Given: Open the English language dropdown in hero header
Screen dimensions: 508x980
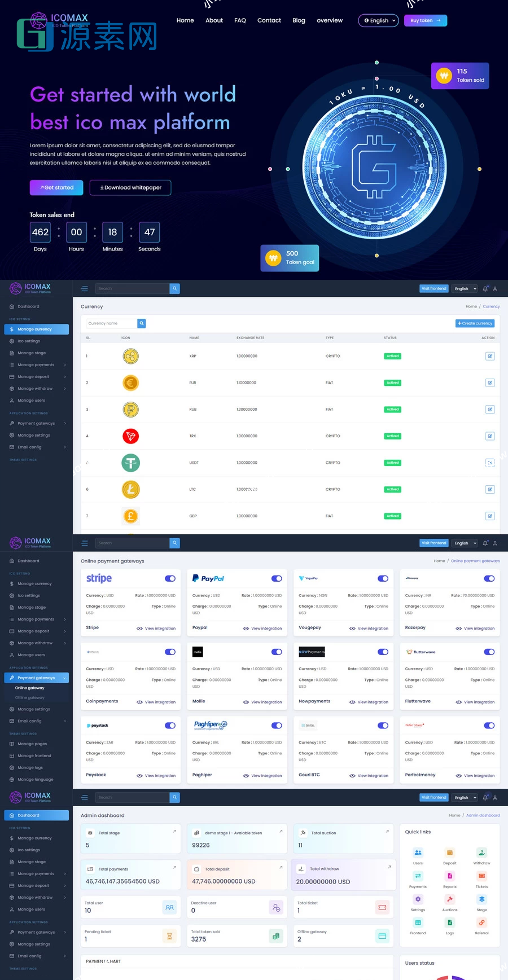Looking at the screenshot, I should [378, 21].
